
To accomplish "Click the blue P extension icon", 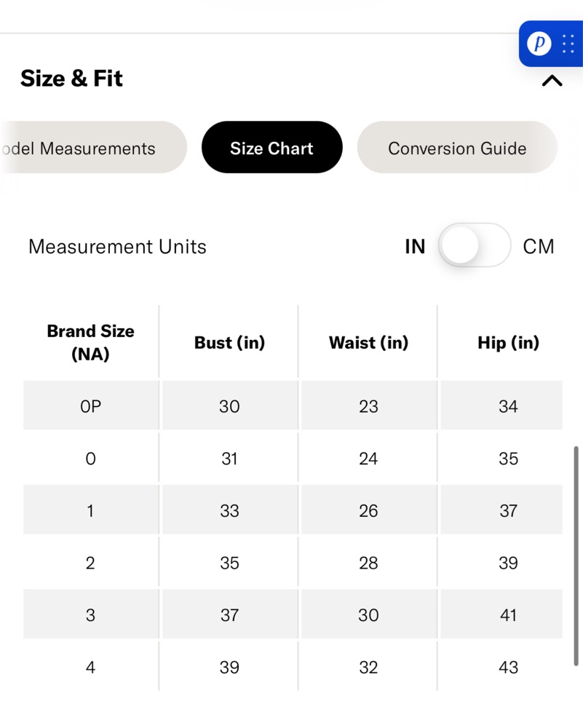I will [x=539, y=44].
